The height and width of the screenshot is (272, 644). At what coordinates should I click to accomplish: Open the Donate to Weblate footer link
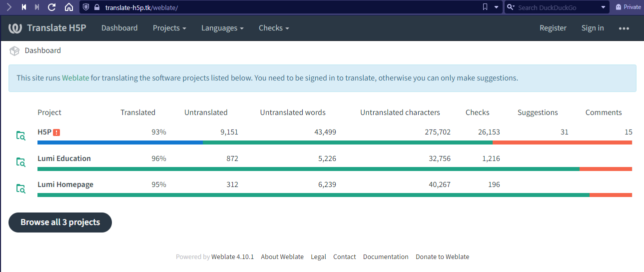click(x=443, y=256)
